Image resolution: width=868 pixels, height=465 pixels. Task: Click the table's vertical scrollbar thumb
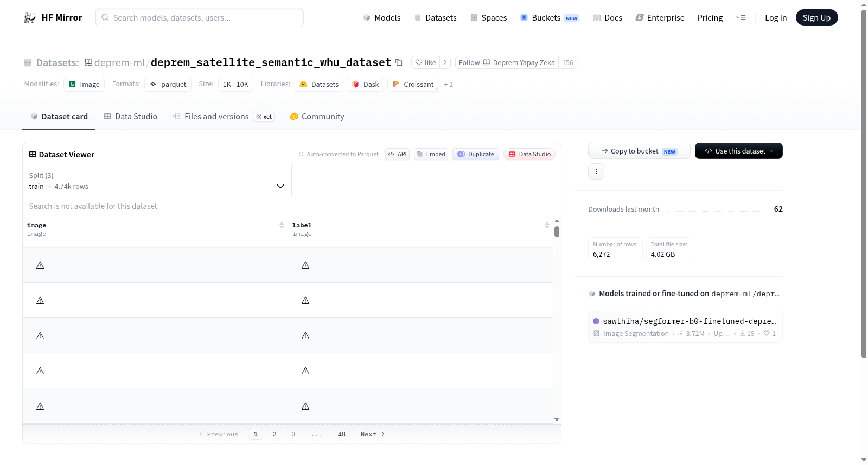(557, 232)
